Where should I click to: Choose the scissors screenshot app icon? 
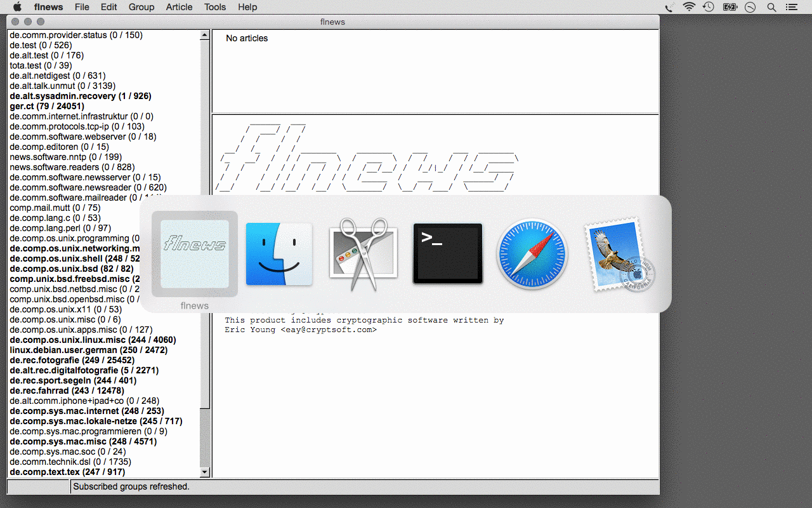pos(363,253)
